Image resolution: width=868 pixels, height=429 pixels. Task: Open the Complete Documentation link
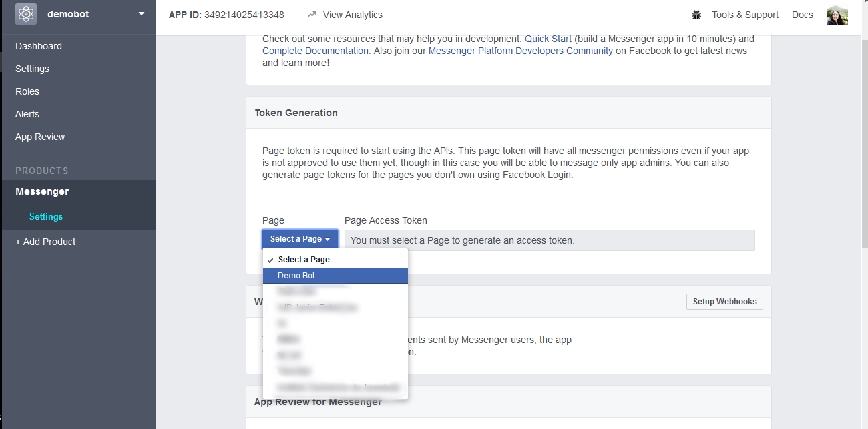click(315, 51)
